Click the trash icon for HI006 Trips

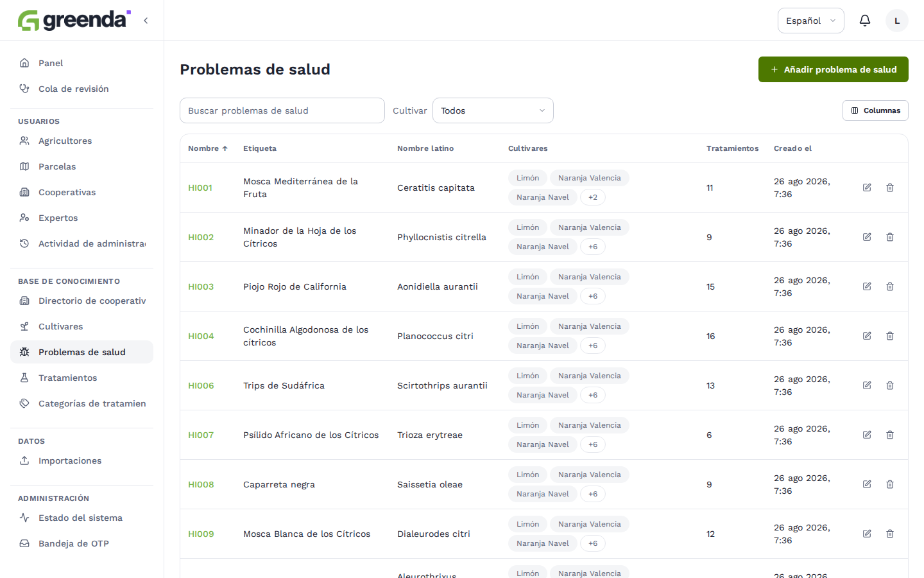pyautogui.click(x=890, y=385)
